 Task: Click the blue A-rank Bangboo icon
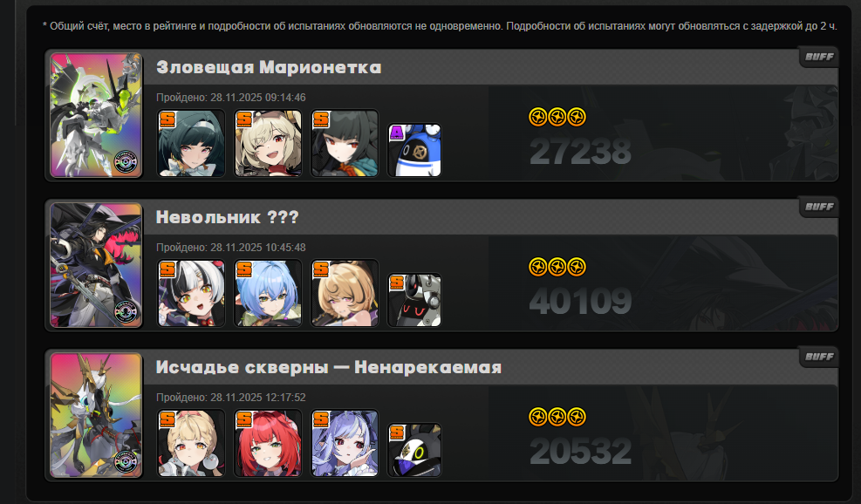[x=414, y=150]
